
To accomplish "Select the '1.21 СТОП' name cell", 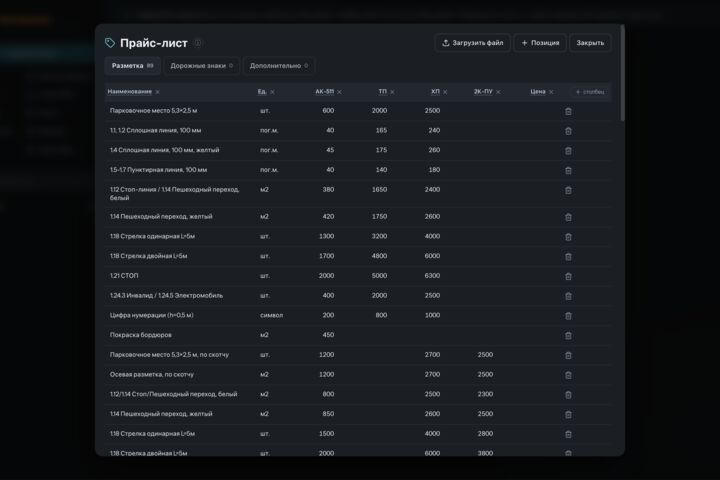I will pyautogui.click(x=124, y=276).
